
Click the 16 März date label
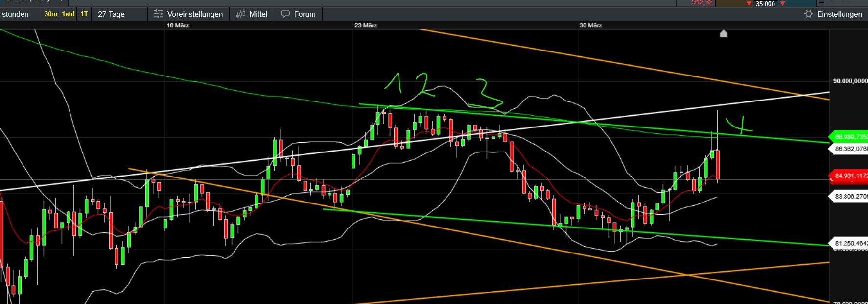point(178,25)
